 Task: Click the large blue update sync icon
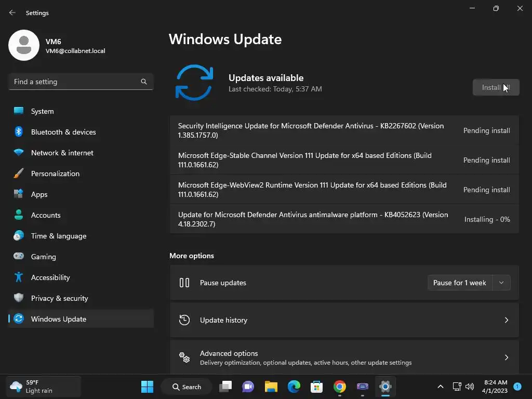tap(194, 83)
